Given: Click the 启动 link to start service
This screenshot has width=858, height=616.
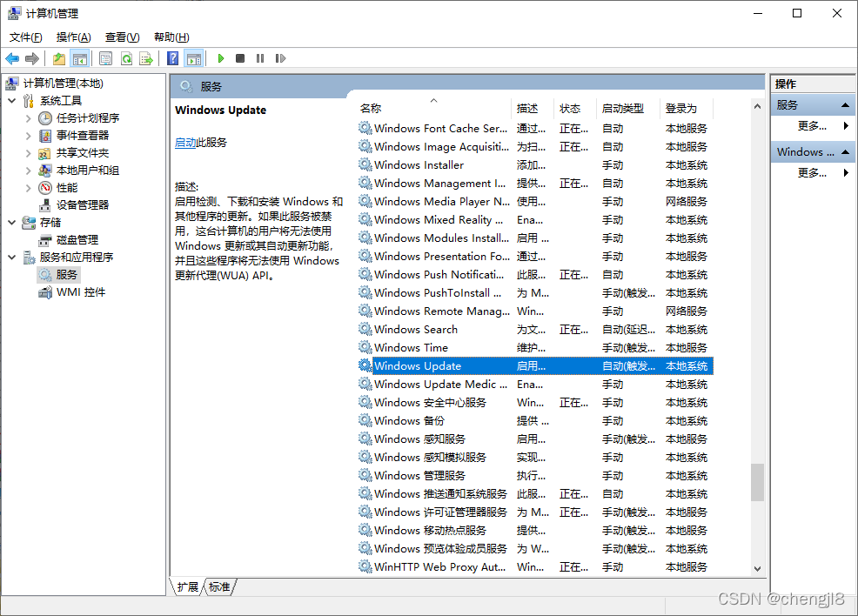Looking at the screenshot, I should pyautogui.click(x=185, y=143).
